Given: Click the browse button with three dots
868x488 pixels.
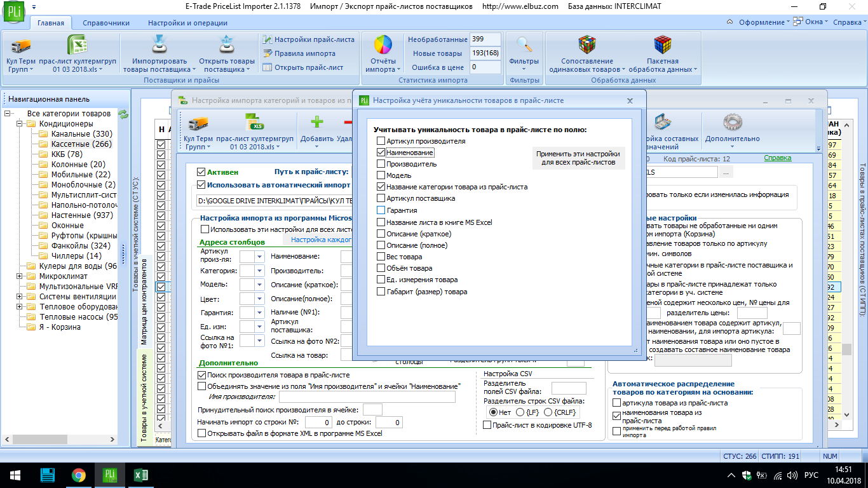Looking at the screenshot, I should click(727, 172).
